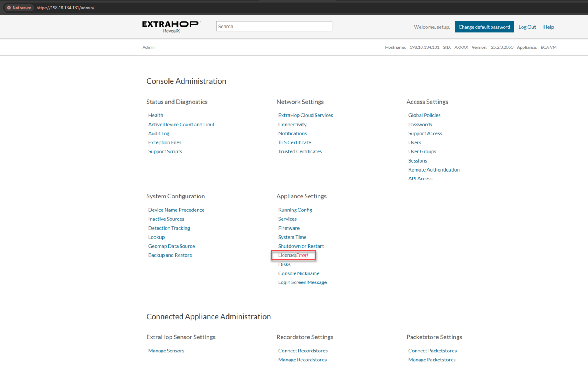
Task: Open Manage Packetstores link
Action: 432,360
